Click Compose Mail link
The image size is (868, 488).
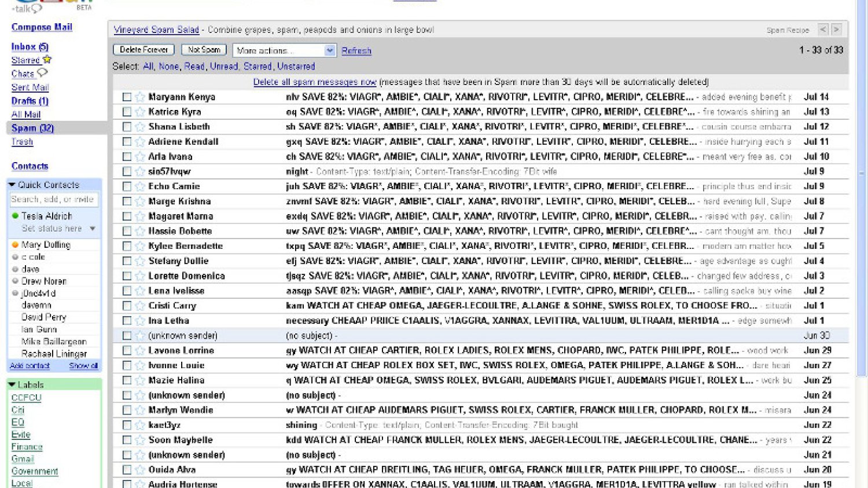42,27
